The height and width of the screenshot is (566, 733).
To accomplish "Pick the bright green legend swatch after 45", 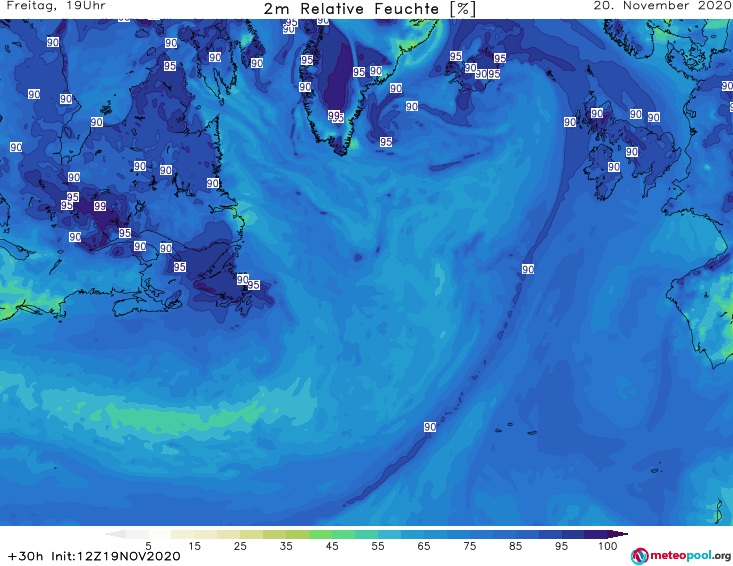I will (x=343, y=534).
